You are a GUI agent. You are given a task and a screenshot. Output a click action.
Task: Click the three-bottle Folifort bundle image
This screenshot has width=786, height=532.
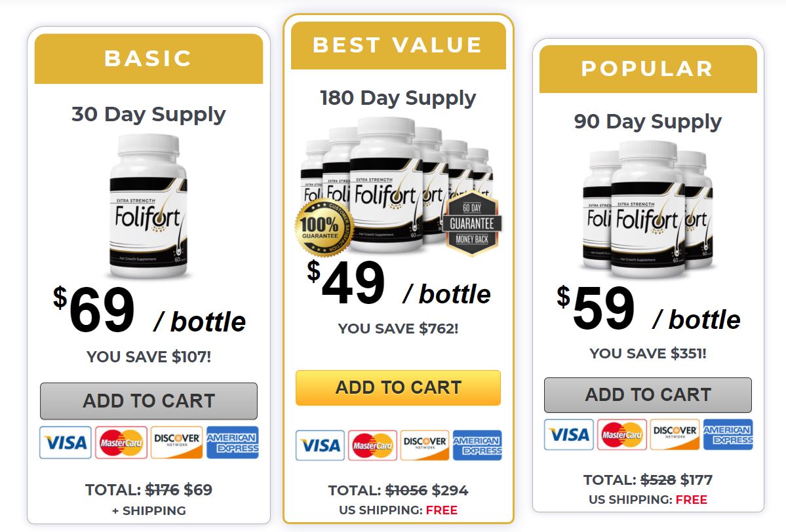[648, 210]
